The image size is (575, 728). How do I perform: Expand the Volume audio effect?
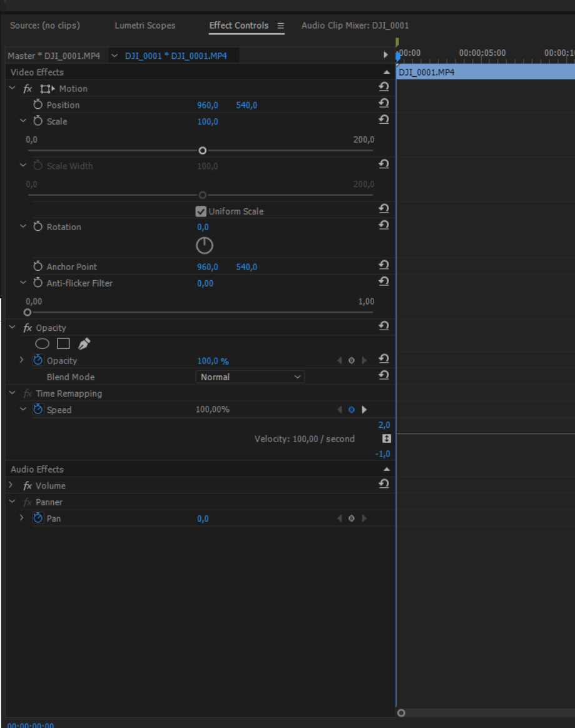click(x=11, y=485)
